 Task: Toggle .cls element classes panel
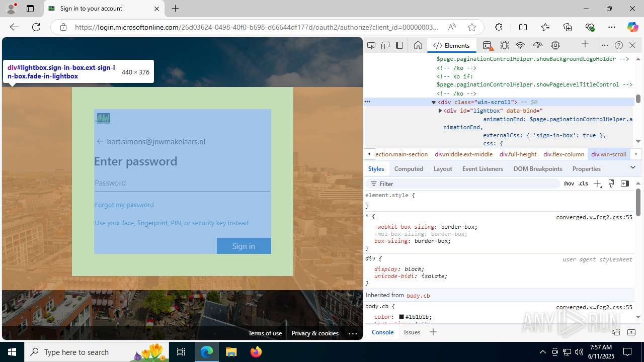click(583, 184)
